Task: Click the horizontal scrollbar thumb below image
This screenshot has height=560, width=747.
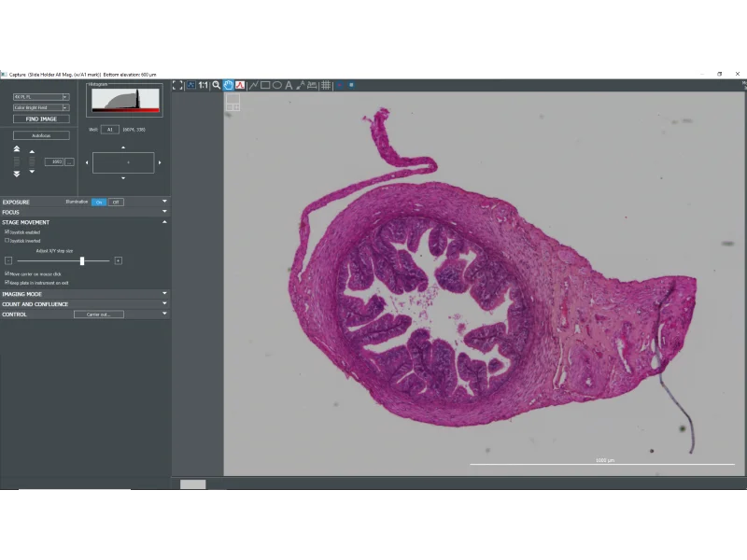Action: (x=193, y=484)
